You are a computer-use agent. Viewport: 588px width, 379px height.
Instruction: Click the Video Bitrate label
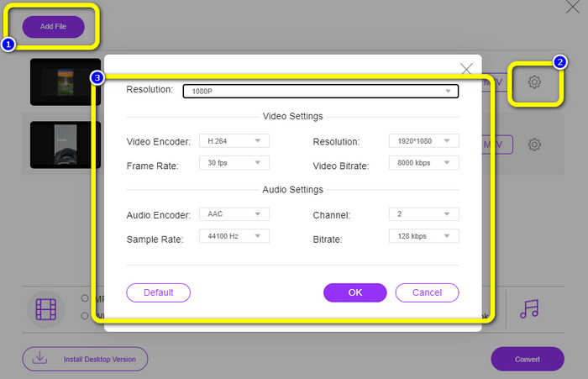click(x=341, y=166)
